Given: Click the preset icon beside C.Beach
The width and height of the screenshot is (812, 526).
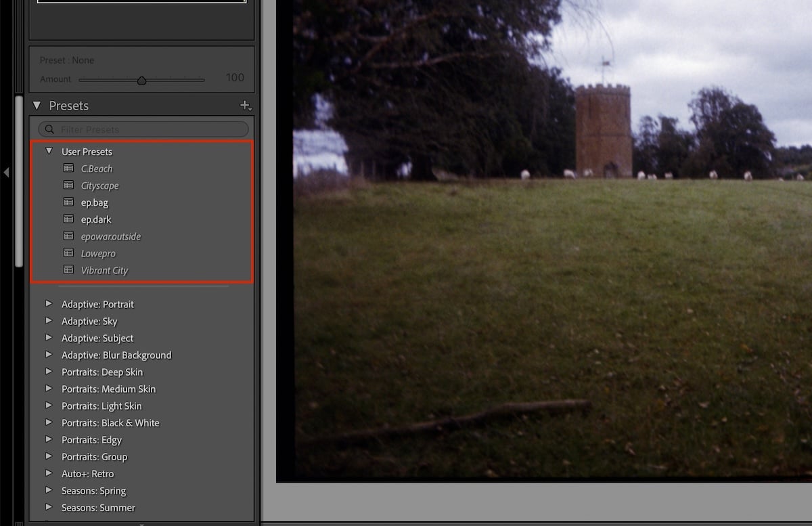Looking at the screenshot, I should 68,168.
